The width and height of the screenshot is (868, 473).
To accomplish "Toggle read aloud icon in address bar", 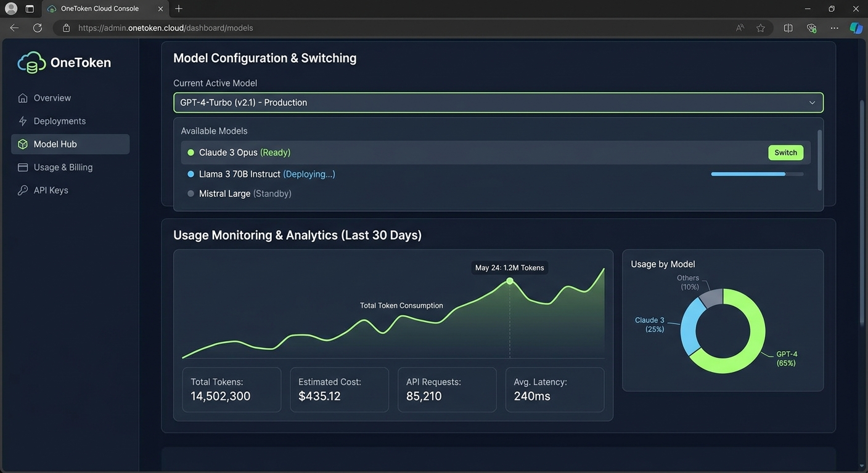I will (740, 28).
